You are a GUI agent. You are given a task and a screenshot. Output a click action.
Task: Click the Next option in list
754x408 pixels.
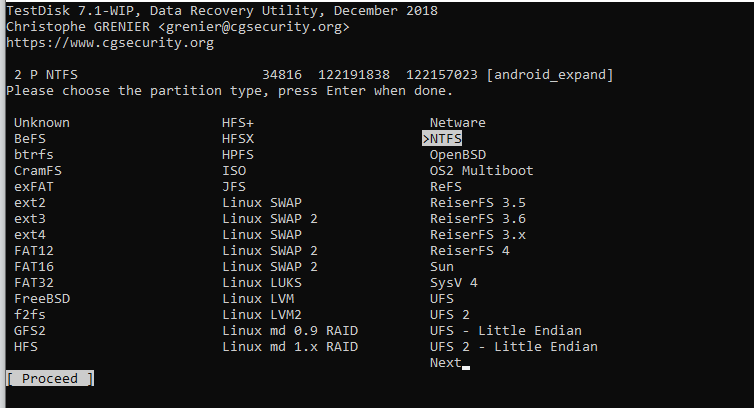[446, 363]
